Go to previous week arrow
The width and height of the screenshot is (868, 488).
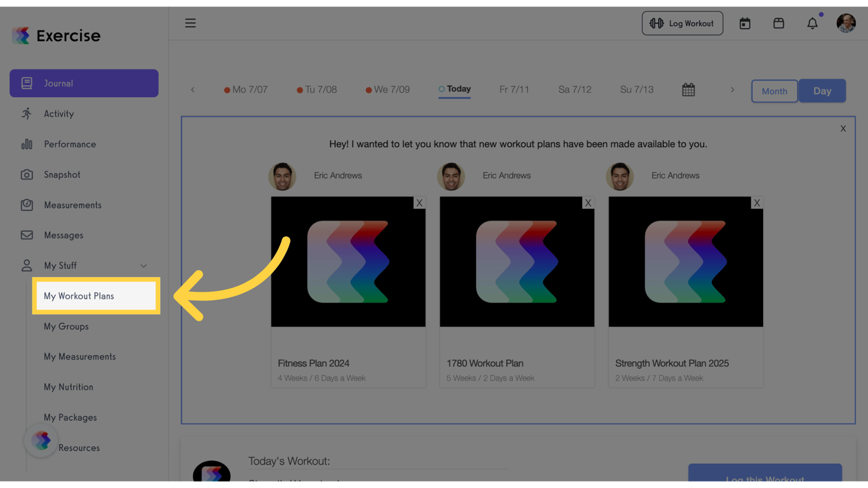pos(193,90)
